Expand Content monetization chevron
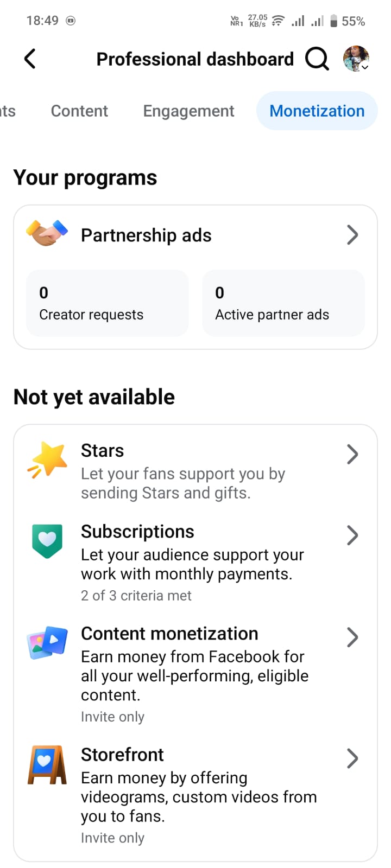This screenshot has width=391, height=868. point(352,637)
